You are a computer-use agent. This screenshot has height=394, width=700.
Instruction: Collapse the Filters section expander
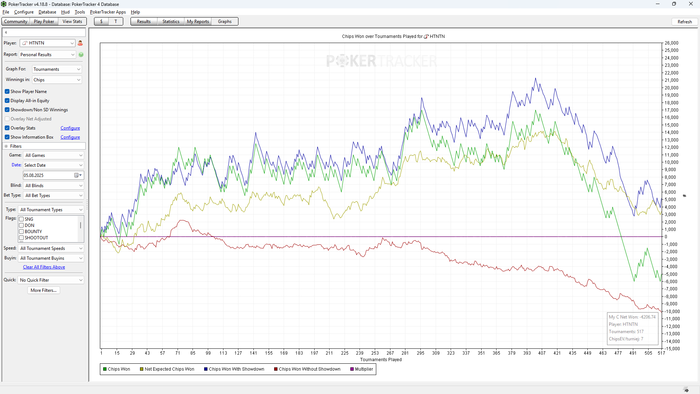6,146
